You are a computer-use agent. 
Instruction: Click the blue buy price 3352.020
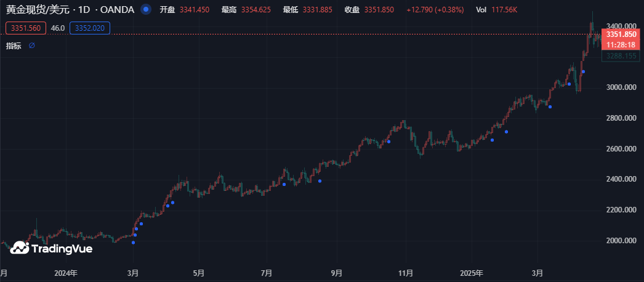click(x=90, y=28)
